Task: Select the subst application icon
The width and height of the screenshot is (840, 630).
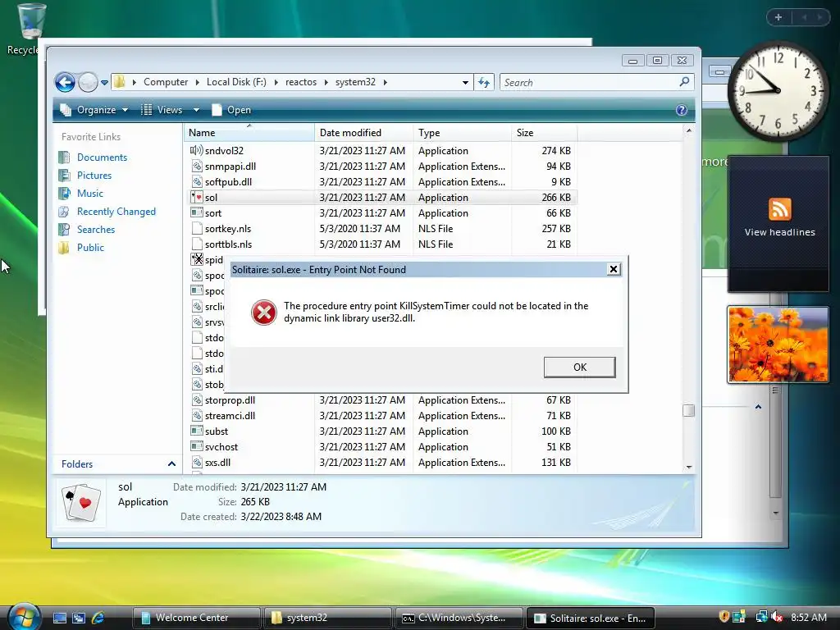Action: coord(197,431)
